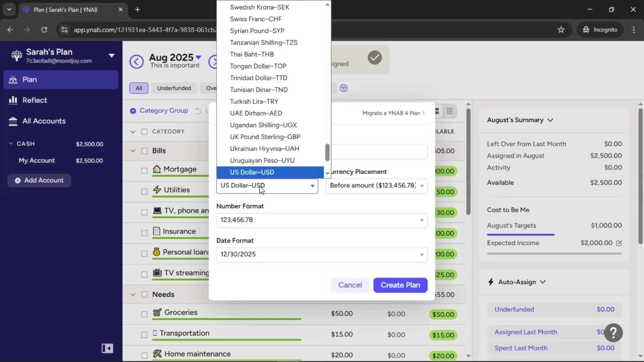Click the Mortgage house emoji icon
The height and width of the screenshot is (362, 644).
click(157, 169)
